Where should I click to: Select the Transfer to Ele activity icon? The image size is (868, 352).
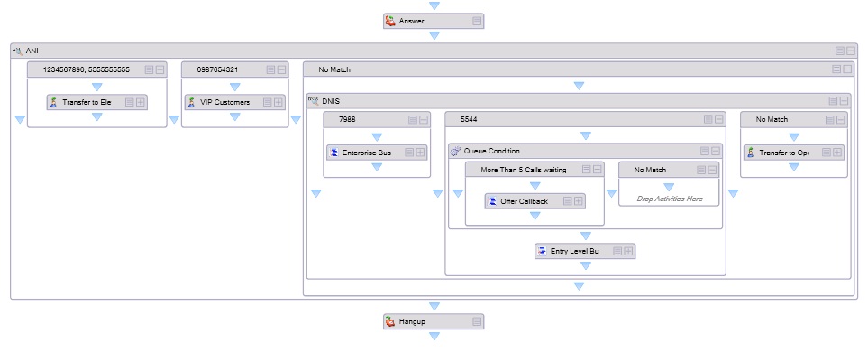pos(54,102)
